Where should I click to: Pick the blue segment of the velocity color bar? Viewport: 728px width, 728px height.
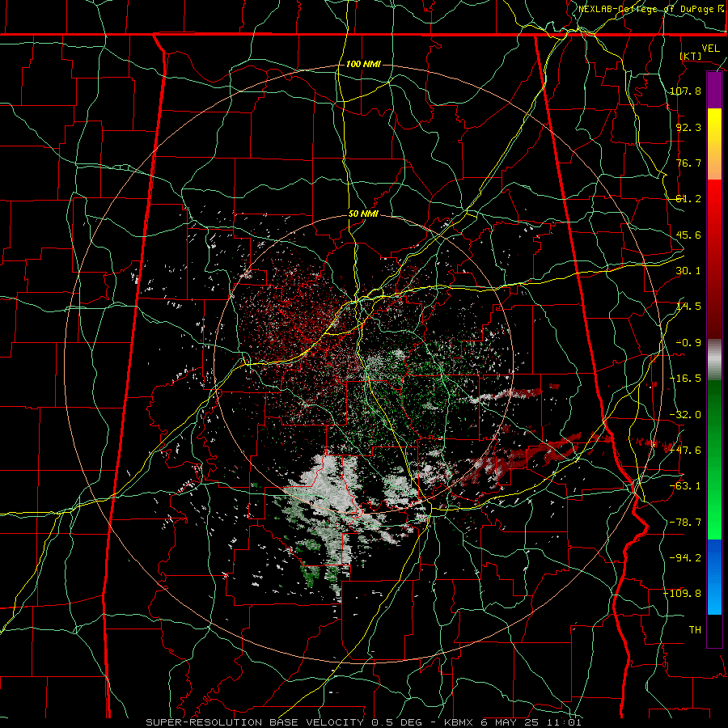(714, 577)
